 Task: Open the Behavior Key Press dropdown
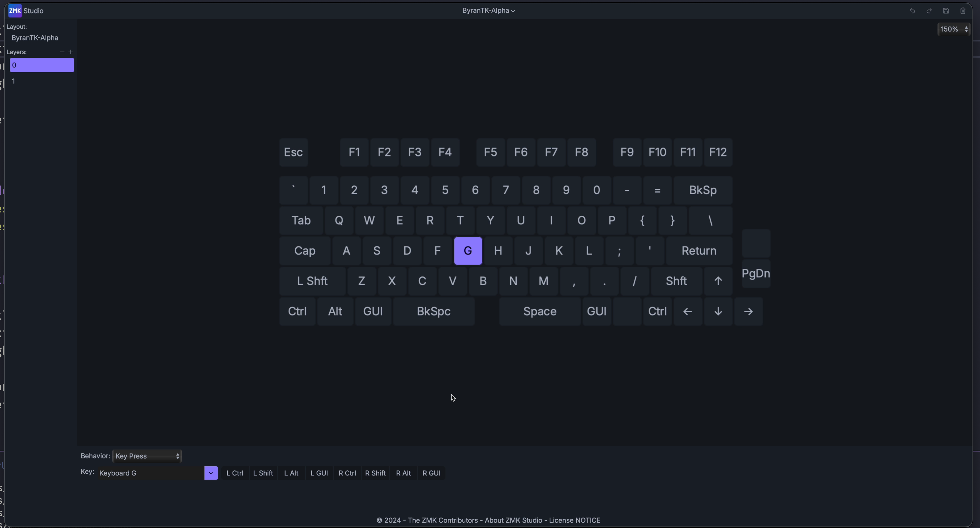147,456
